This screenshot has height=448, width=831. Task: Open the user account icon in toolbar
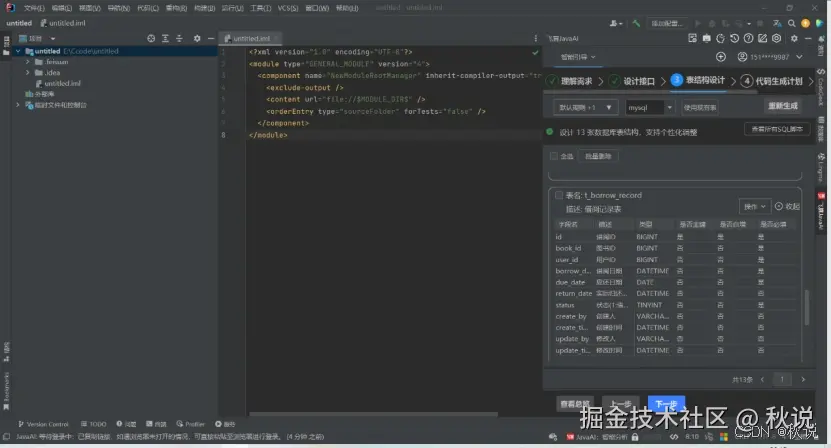[615, 23]
